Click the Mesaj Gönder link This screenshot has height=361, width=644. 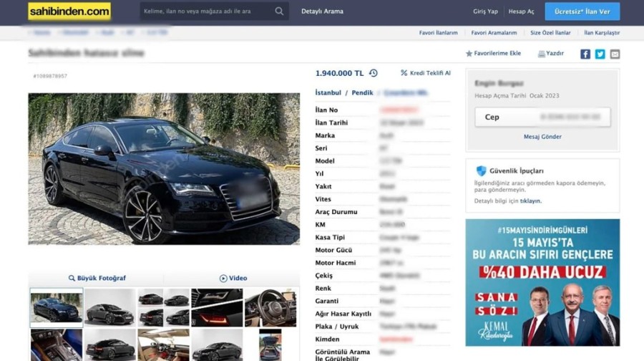542,136
